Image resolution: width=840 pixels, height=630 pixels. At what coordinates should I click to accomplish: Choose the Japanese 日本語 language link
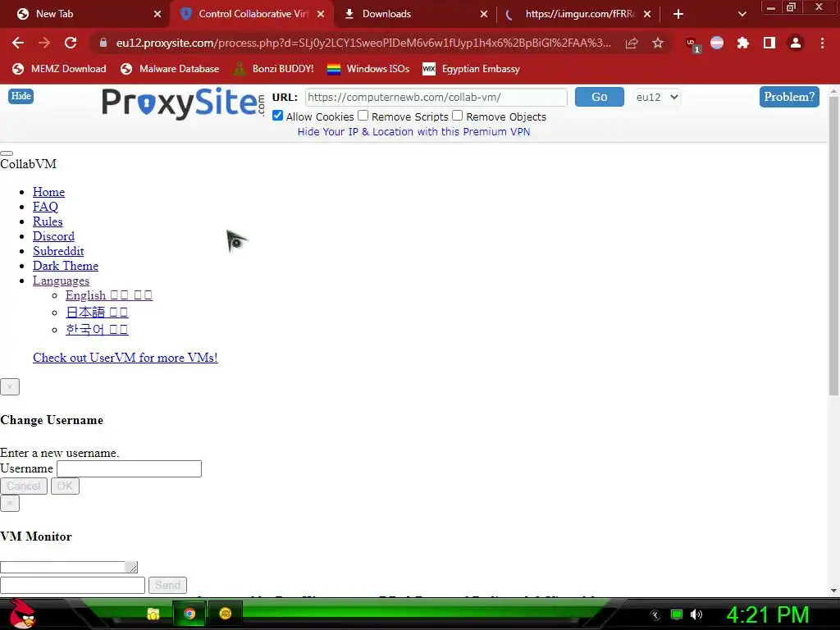(97, 313)
